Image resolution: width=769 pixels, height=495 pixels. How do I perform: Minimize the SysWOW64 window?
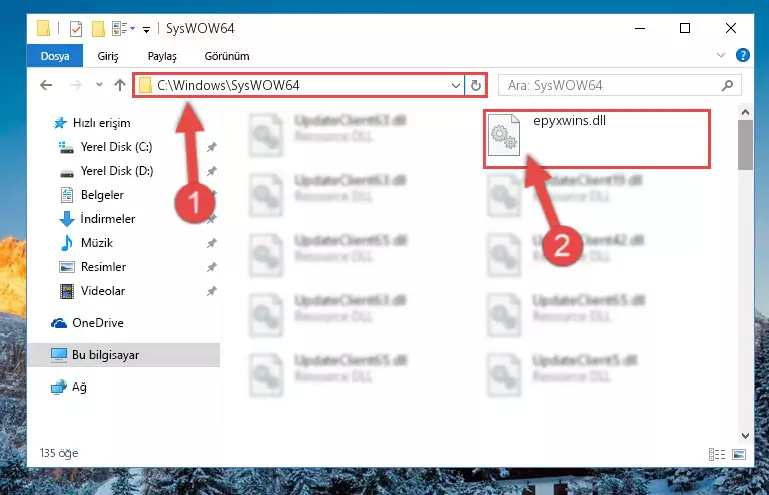click(640, 28)
